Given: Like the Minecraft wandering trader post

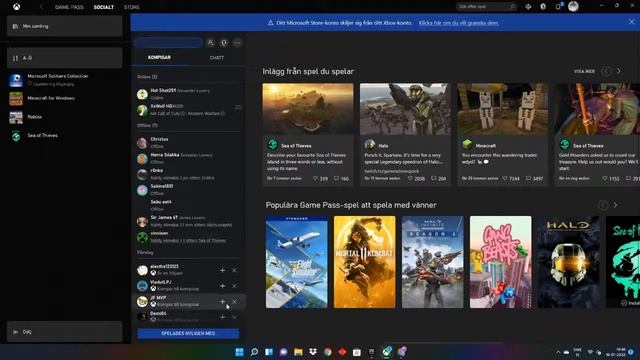Looking at the screenshot, I should (505, 178).
